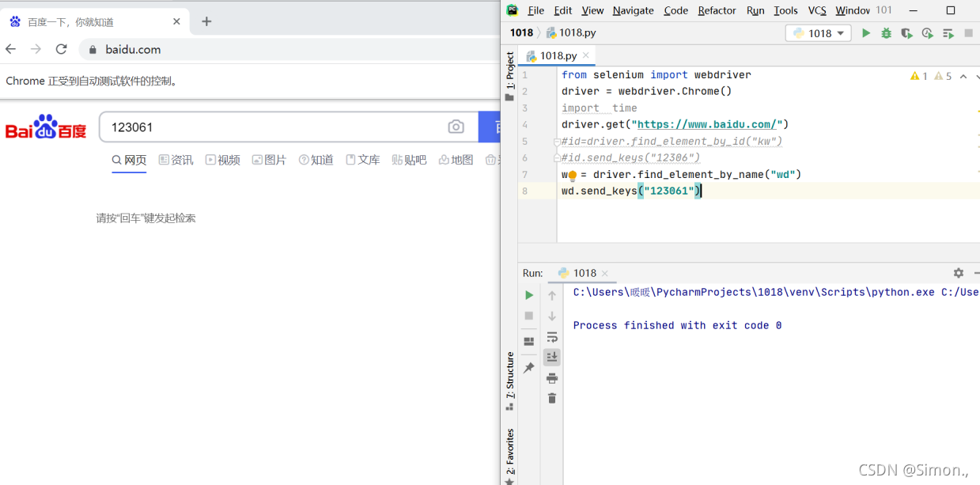Click the weak warning count showing 5
The height and width of the screenshot is (485, 980).
coord(943,76)
